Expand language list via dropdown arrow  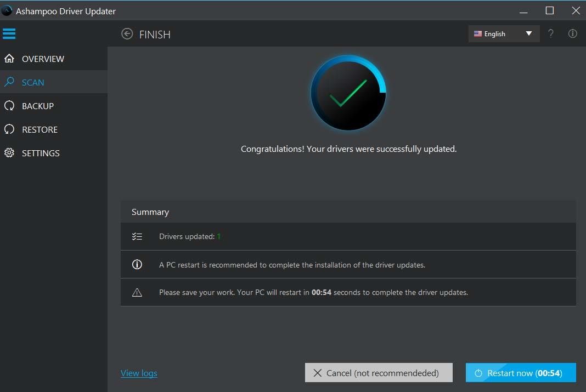529,34
